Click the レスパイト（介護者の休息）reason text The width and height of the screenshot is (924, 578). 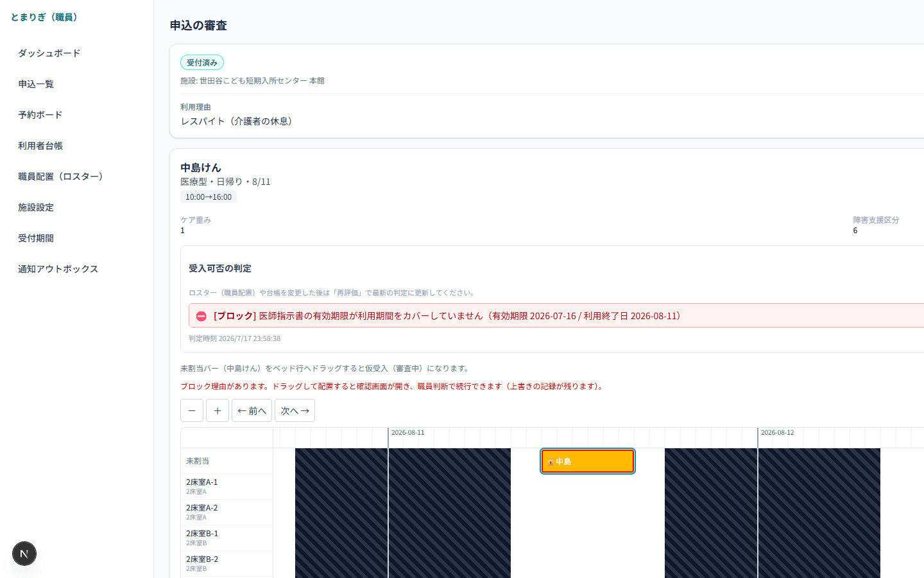click(238, 121)
